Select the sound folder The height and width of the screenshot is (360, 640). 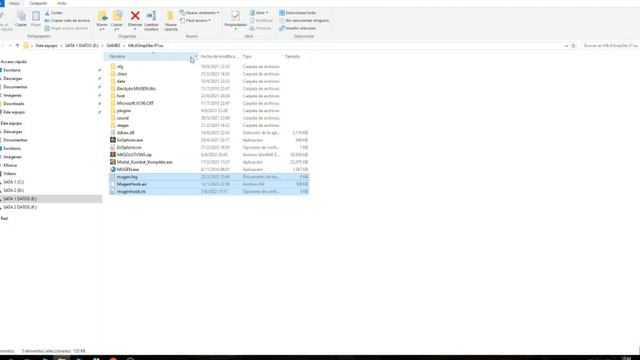tap(122, 118)
